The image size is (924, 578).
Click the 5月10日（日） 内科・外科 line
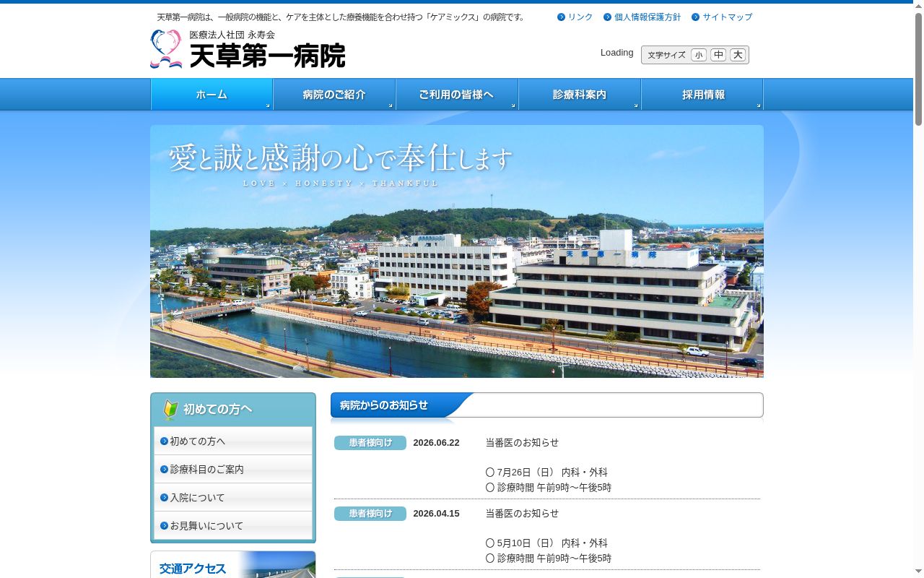546,543
